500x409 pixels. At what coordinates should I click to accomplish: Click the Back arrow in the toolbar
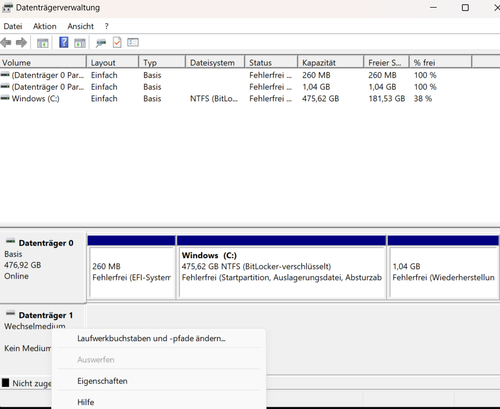click(x=6, y=43)
